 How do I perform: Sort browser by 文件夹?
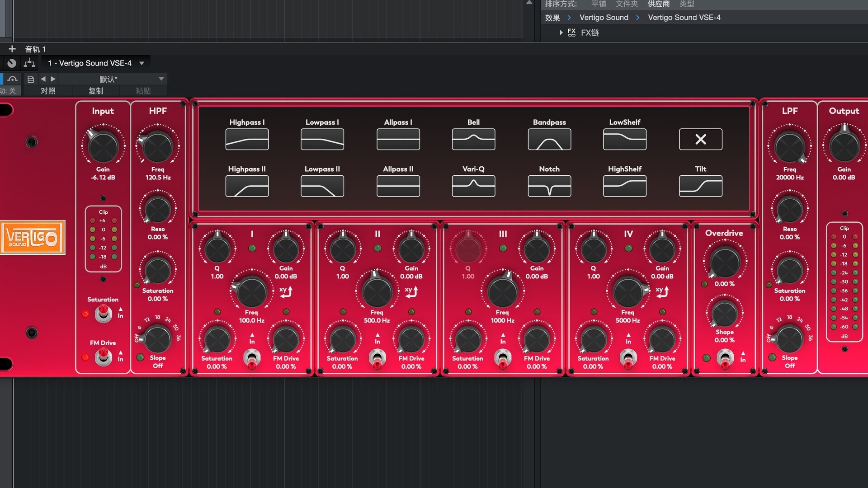pyautogui.click(x=627, y=4)
